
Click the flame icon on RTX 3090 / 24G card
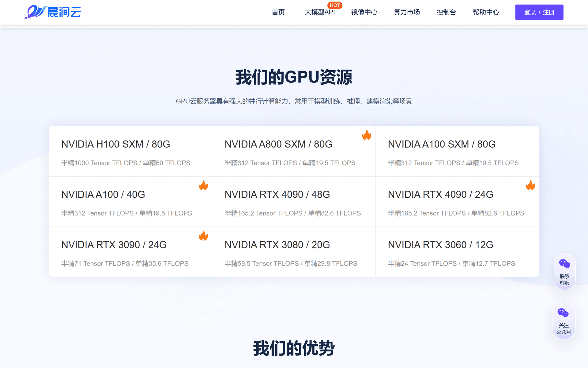[203, 236]
